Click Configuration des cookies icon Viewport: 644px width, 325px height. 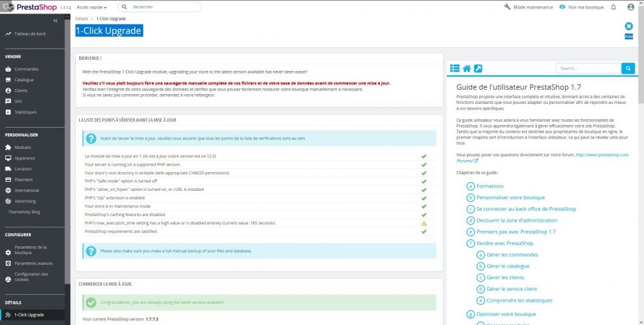[8, 279]
